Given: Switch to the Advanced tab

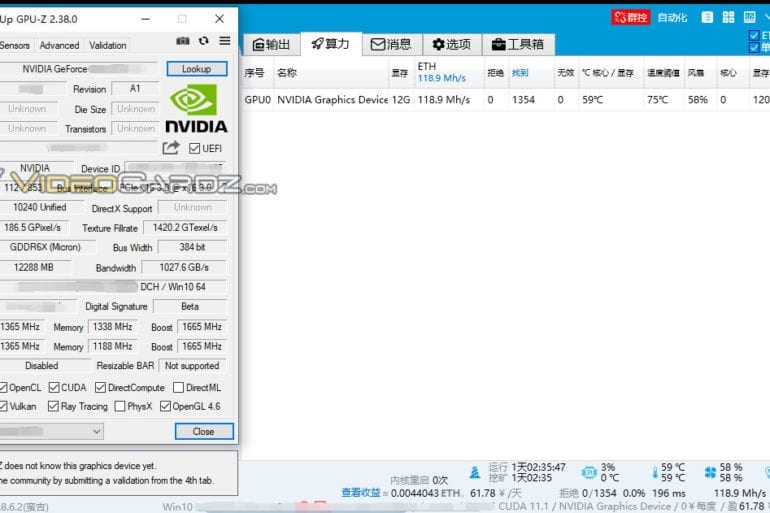Looking at the screenshot, I should [59, 45].
